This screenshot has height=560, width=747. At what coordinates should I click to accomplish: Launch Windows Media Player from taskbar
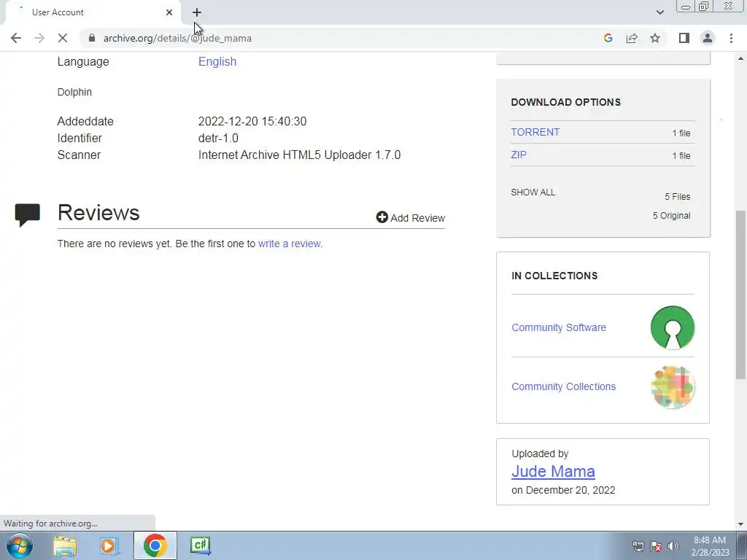coord(109,545)
